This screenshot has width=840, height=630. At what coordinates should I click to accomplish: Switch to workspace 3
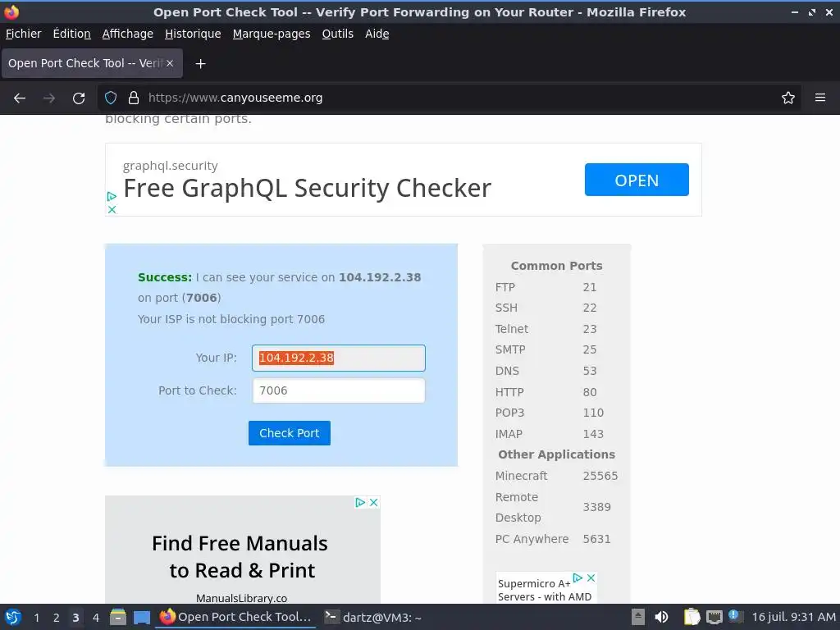[x=75, y=618]
